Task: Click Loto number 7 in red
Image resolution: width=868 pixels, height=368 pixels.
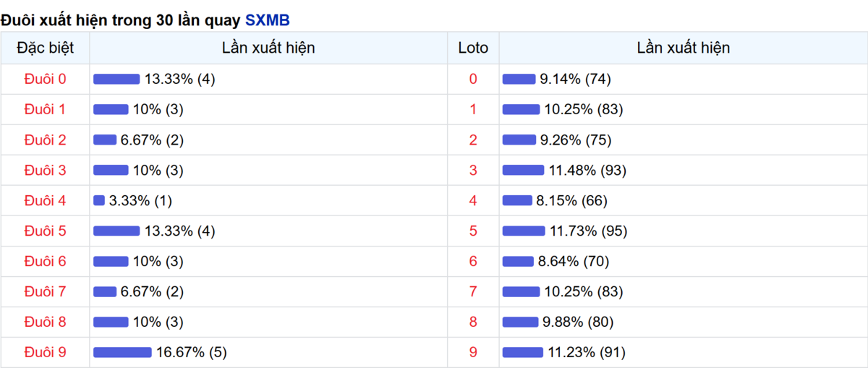Action: click(473, 291)
